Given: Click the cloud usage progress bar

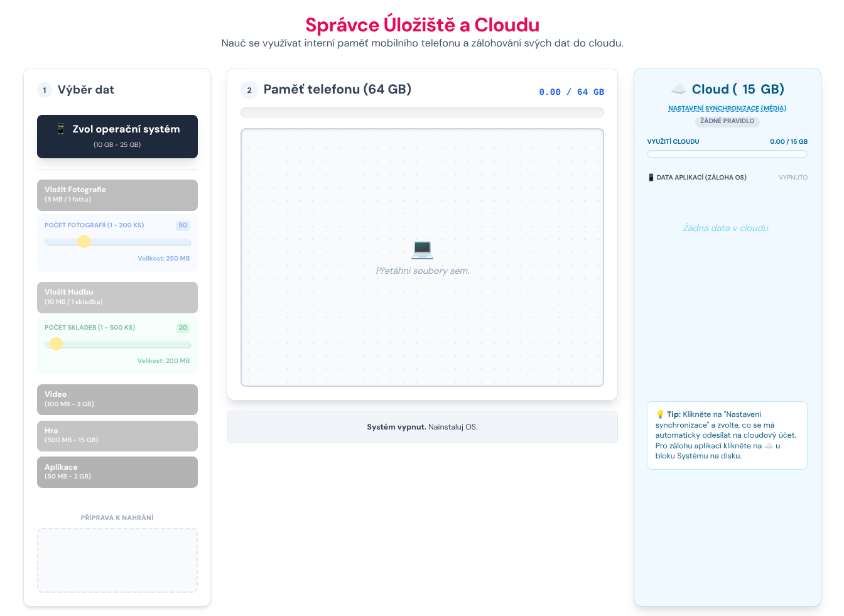Looking at the screenshot, I should click(727, 154).
